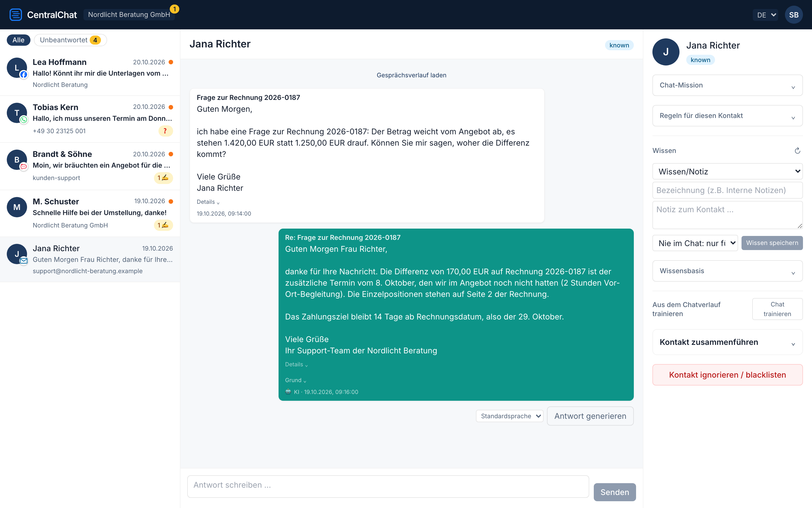
Task: Click M. Schuster's avatar
Action: tap(17, 207)
